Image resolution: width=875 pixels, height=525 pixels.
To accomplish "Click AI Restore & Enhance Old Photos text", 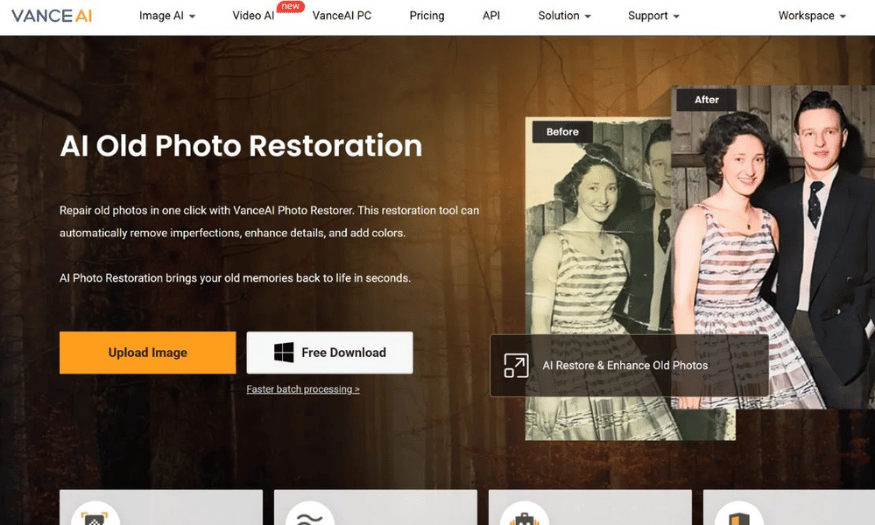I will pyautogui.click(x=625, y=365).
